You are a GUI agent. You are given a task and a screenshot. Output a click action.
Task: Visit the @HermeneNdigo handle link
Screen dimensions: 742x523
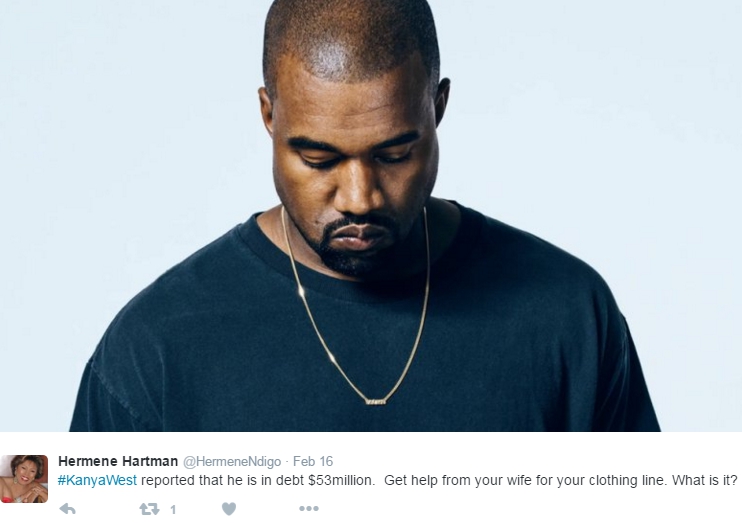[x=232, y=461]
